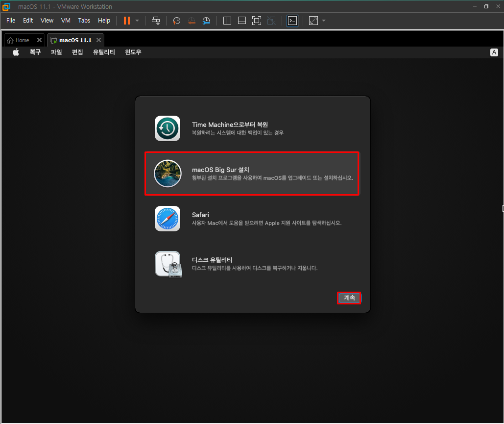Open the VM menu

[x=66, y=20]
